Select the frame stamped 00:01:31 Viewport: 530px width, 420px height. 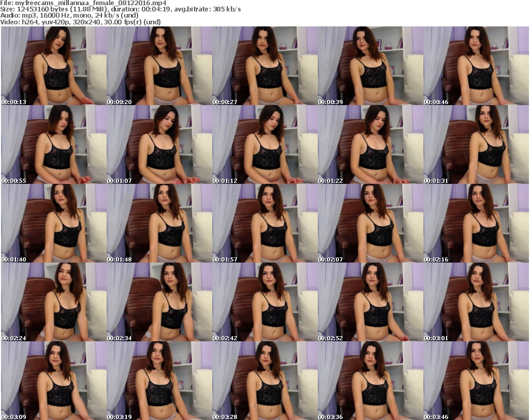tap(476, 144)
